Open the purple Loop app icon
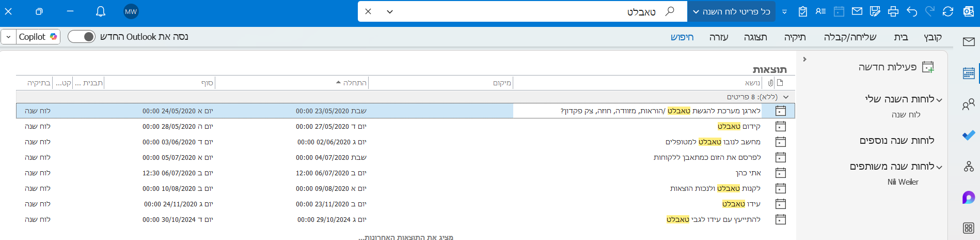The width and height of the screenshot is (980, 240). point(969,197)
